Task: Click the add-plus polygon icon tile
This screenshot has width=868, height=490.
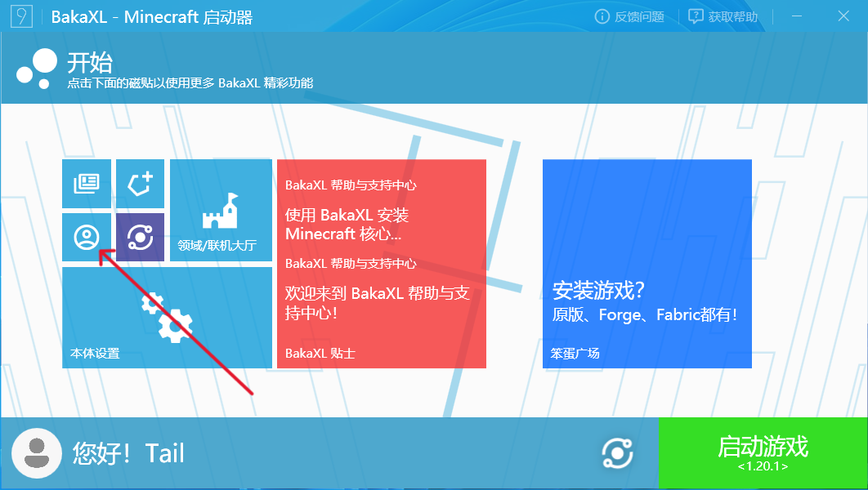Action: tap(140, 183)
